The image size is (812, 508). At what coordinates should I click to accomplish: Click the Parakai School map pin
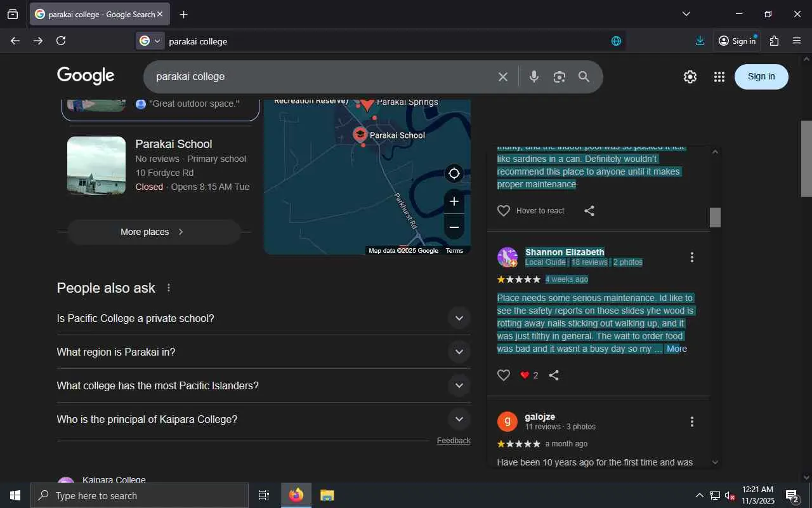click(360, 134)
